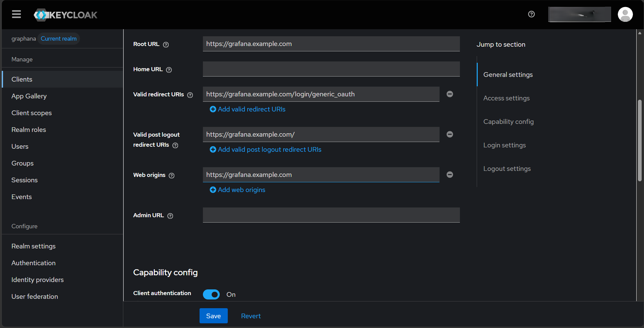This screenshot has width=644, height=328.
Task: Click the Valid post logout redirect URIs field
Action: (x=321, y=134)
